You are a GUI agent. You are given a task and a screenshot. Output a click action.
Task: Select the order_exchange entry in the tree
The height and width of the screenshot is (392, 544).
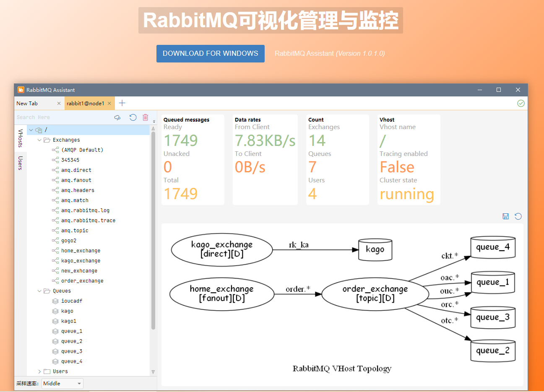click(x=83, y=280)
